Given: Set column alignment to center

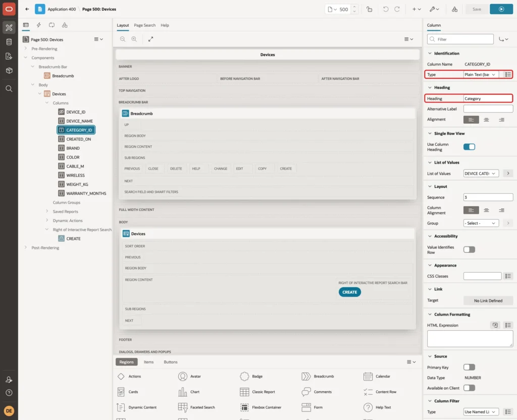Looking at the screenshot, I should [x=486, y=210].
